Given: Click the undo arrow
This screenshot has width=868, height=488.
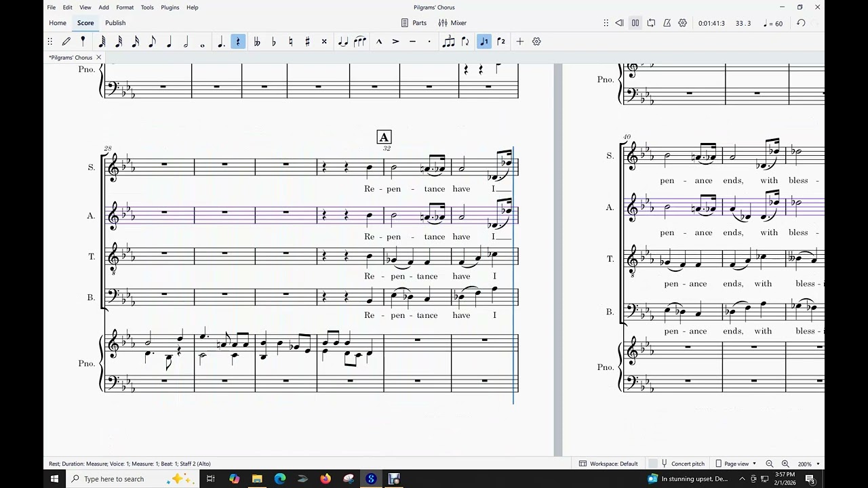Looking at the screenshot, I should click(x=801, y=23).
